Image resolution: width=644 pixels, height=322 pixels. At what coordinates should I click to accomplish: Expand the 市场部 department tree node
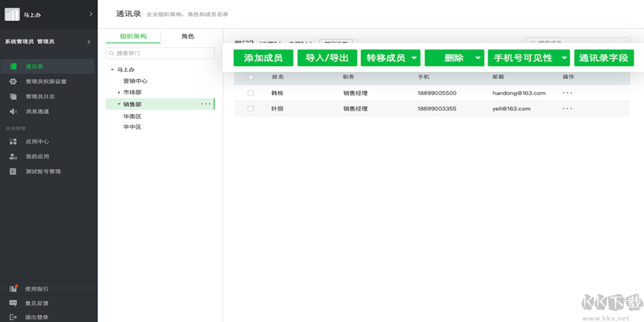click(x=119, y=92)
